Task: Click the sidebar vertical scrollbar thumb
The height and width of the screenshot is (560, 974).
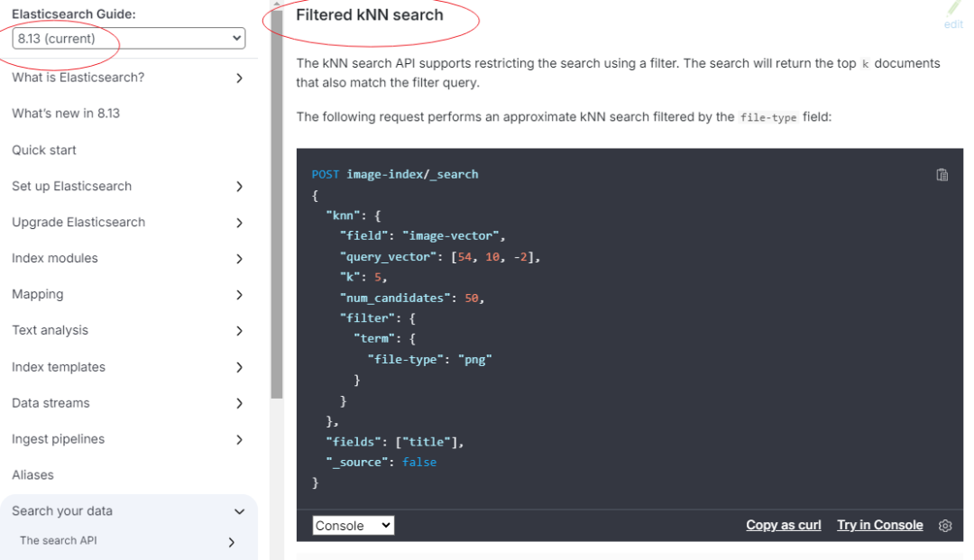Action: pos(277,204)
